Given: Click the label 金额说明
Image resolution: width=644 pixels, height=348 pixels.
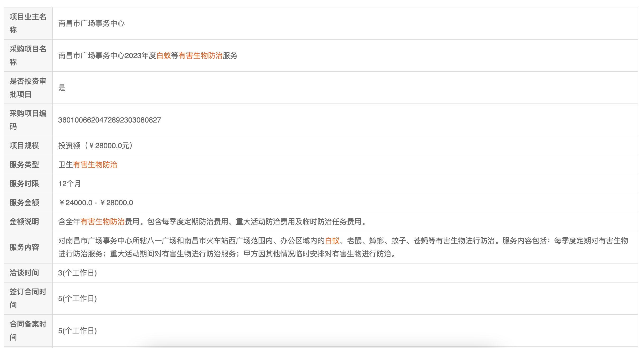Looking at the screenshot, I should [24, 222].
